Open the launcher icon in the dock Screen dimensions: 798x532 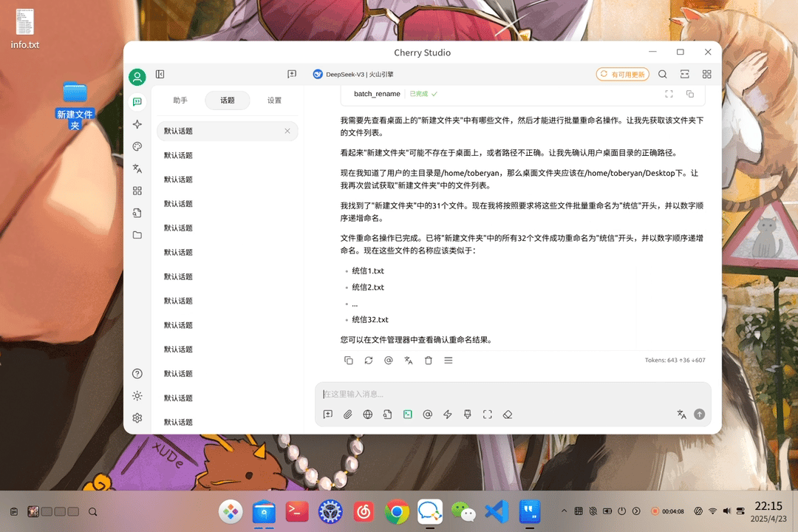pos(231,511)
